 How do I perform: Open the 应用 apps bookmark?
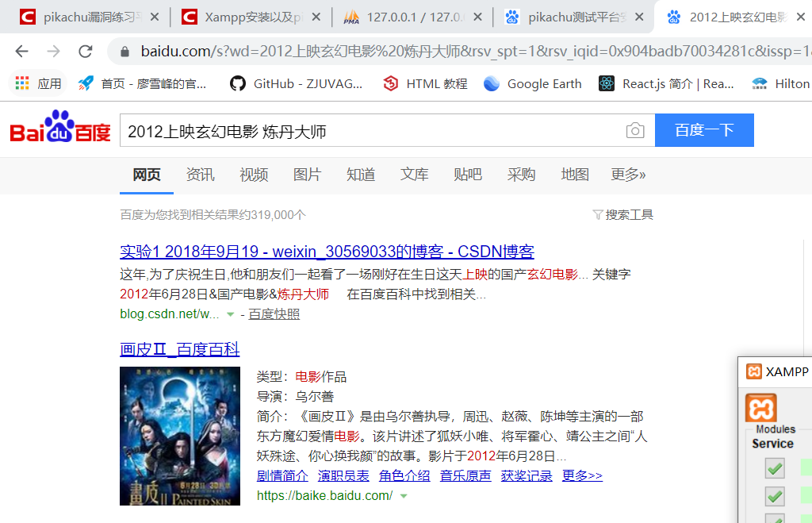pos(38,83)
